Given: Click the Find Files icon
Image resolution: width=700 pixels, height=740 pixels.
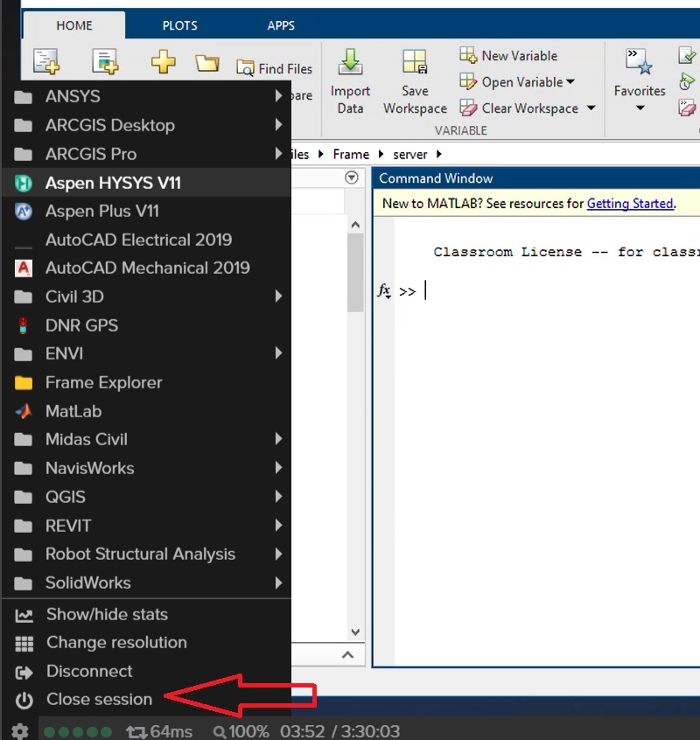Looking at the screenshot, I should pyautogui.click(x=246, y=67).
